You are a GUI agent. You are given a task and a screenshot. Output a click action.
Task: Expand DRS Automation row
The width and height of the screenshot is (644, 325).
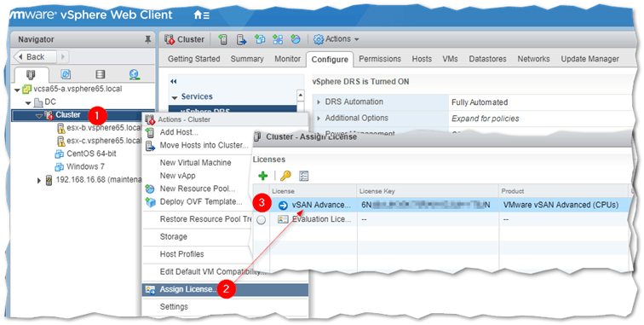319,102
